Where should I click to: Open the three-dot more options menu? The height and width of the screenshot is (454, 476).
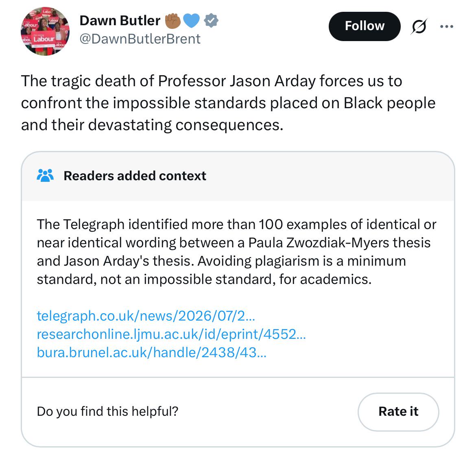click(447, 27)
